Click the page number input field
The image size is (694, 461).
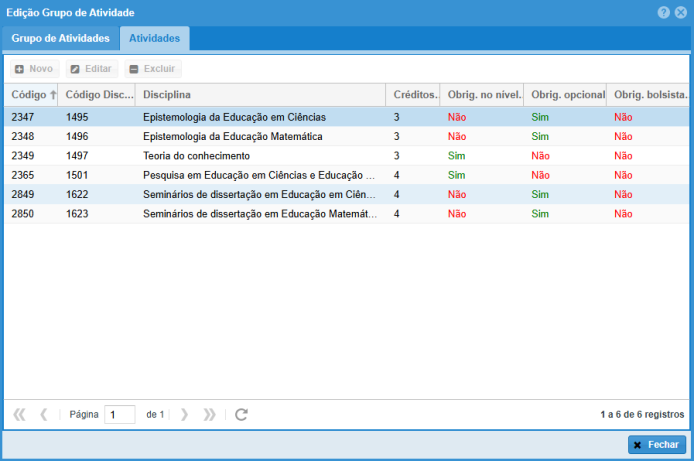119,414
